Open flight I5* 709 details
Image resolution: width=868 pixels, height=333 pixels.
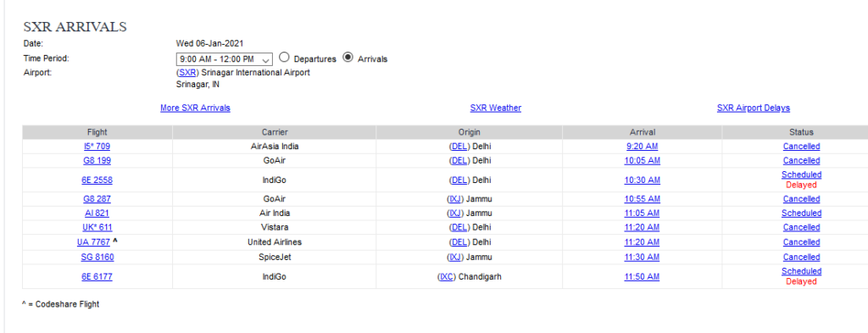(x=97, y=147)
